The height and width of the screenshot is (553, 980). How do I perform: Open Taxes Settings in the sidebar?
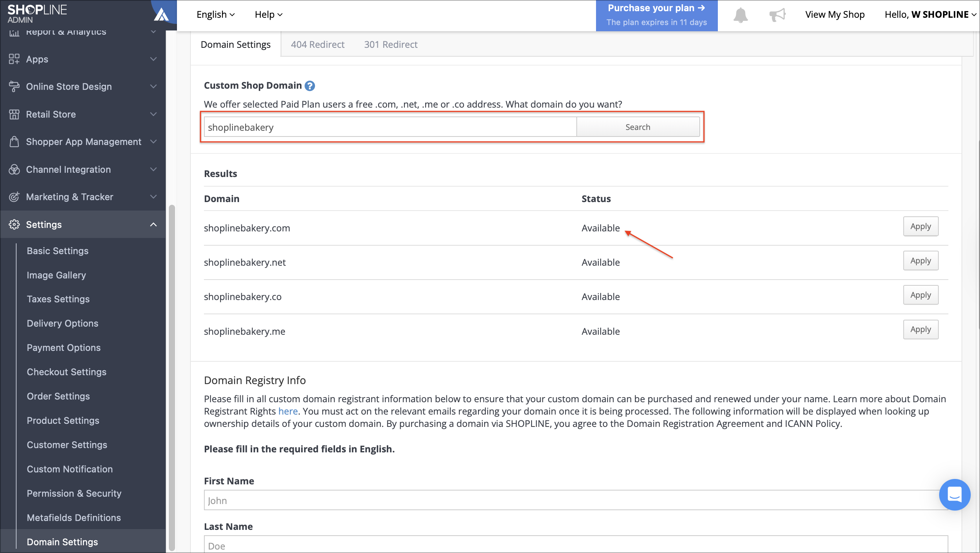(58, 299)
